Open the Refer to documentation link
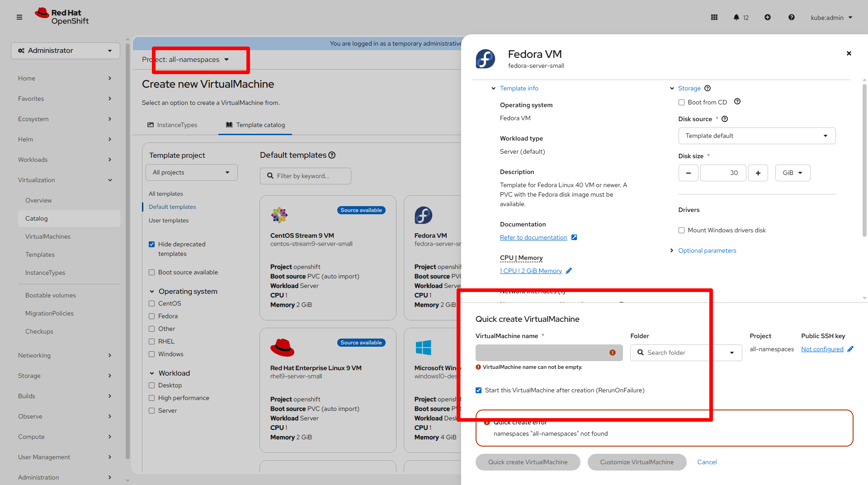This screenshot has height=485, width=868. (533, 237)
